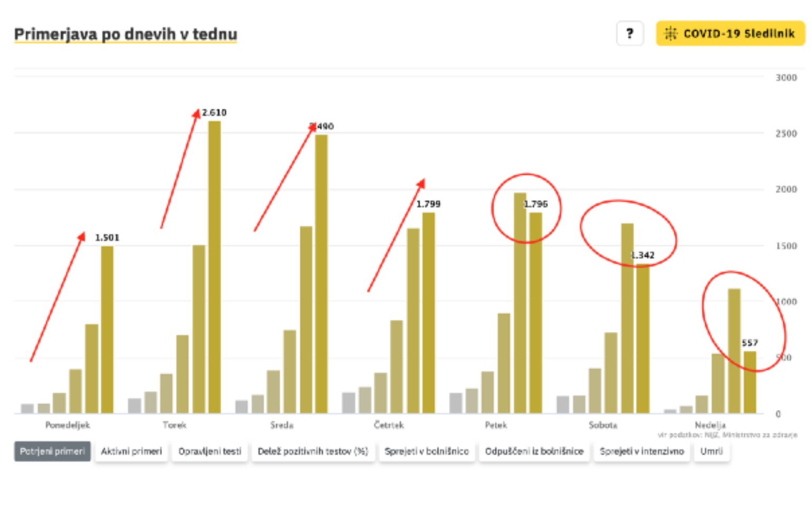Select the Potrjeni primeri tab
812x511 pixels.
tap(52, 451)
